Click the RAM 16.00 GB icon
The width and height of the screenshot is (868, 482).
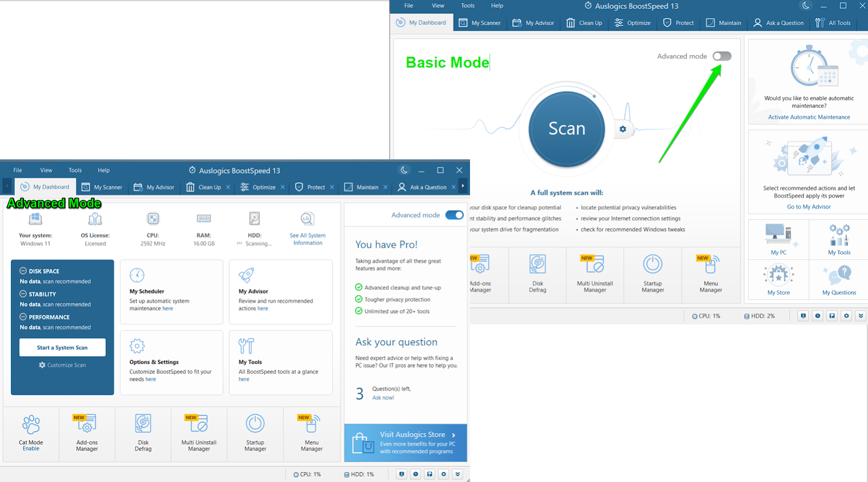pyautogui.click(x=204, y=218)
